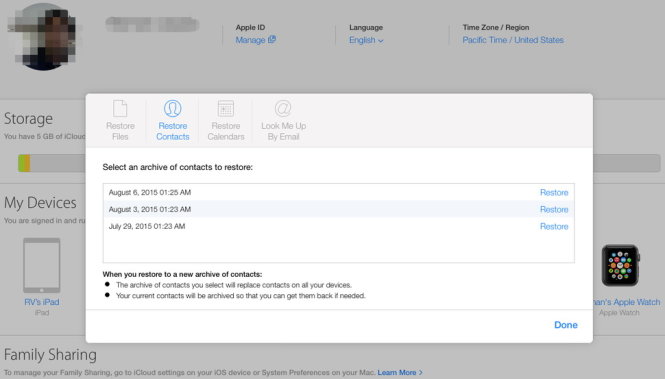Restore the August 3, 2015 archive

tap(554, 209)
